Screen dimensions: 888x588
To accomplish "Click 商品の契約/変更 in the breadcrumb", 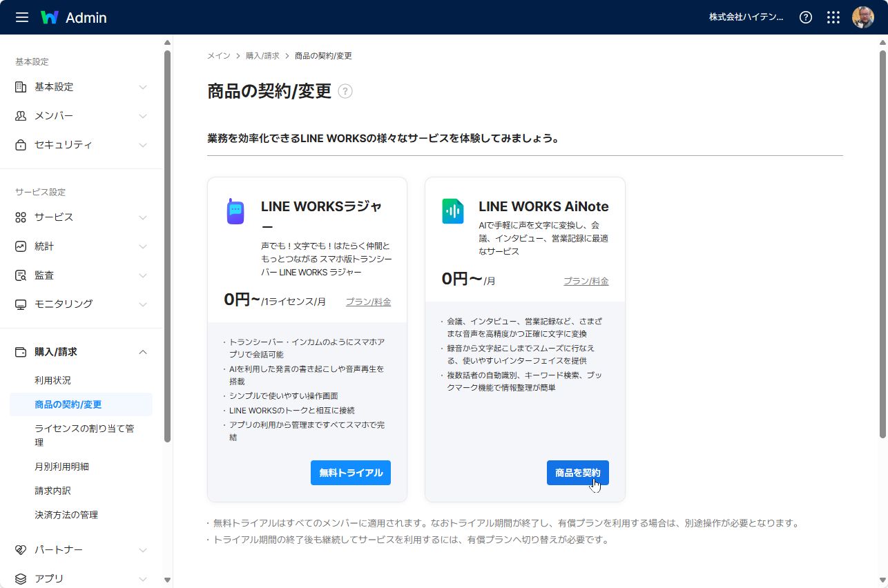I will click(323, 56).
